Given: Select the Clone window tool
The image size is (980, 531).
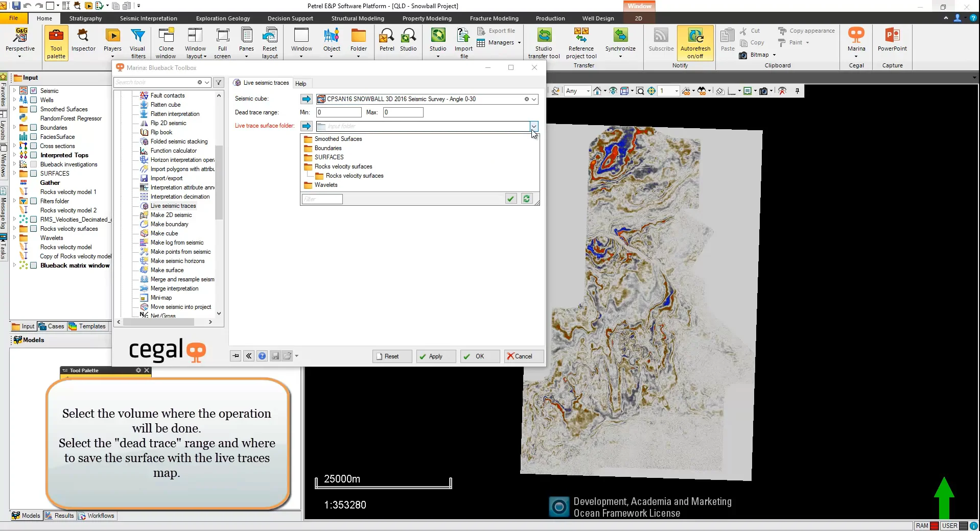Looking at the screenshot, I should 166,42.
